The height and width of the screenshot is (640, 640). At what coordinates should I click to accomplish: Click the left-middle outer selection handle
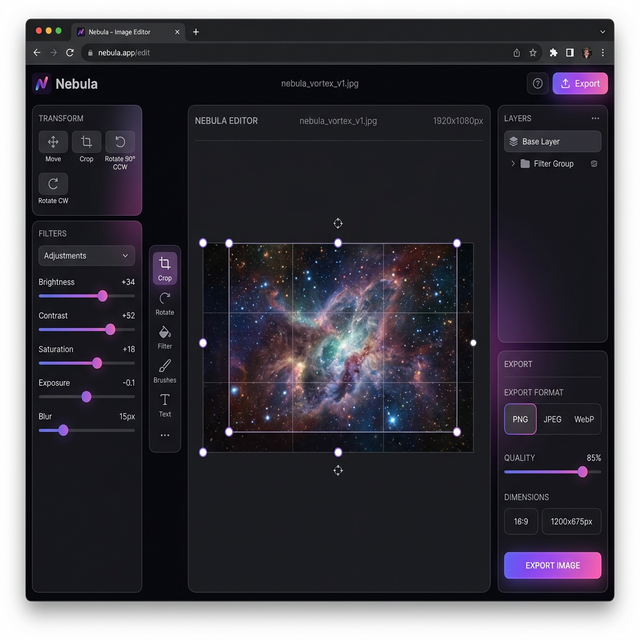pyautogui.click(x=203, y=343)
